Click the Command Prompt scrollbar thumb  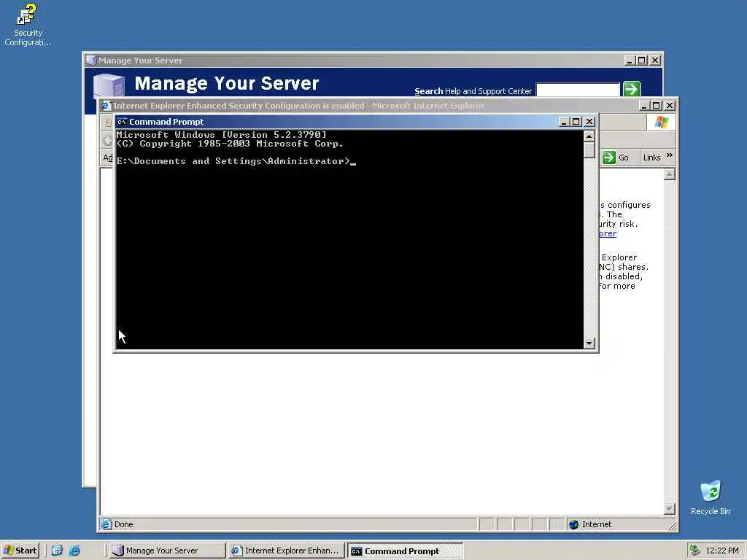coord(589,150)
